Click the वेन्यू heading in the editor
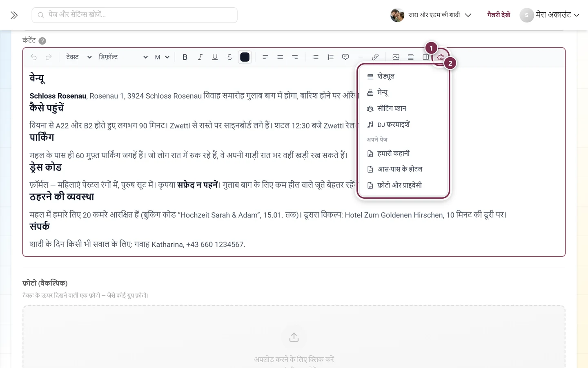Viewport: 588px width, 368px height. [37, 78]
